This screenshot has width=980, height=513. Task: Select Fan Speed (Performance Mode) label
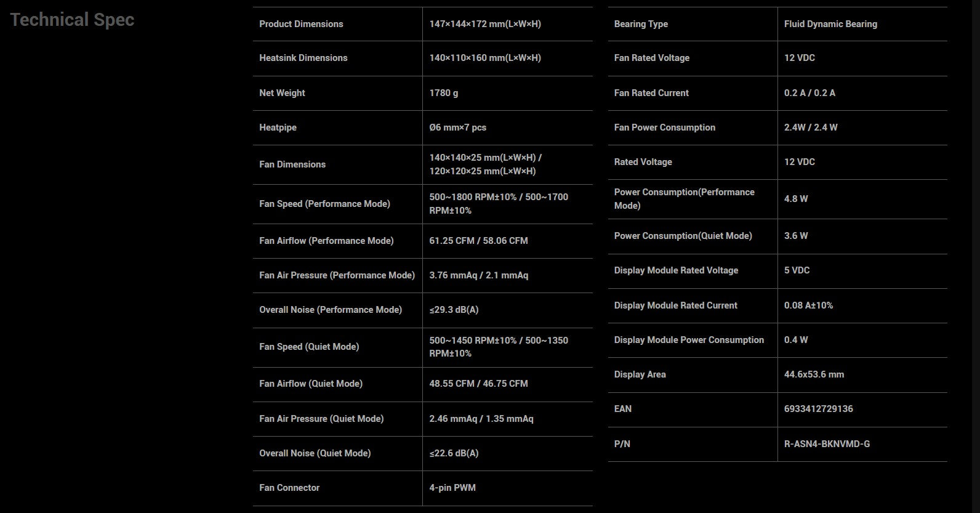click(324, 204)
